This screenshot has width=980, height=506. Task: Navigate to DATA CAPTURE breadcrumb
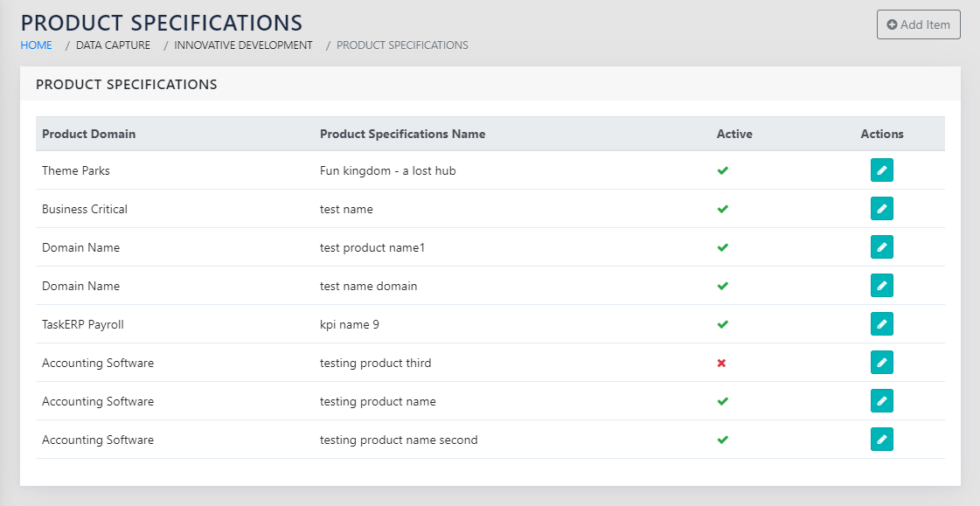(x=113, y=45)
